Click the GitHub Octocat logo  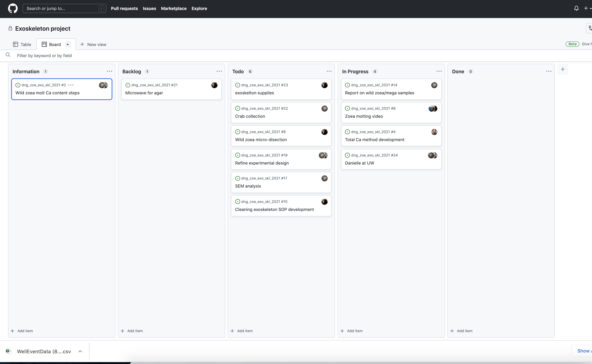[x=13, y=8]
